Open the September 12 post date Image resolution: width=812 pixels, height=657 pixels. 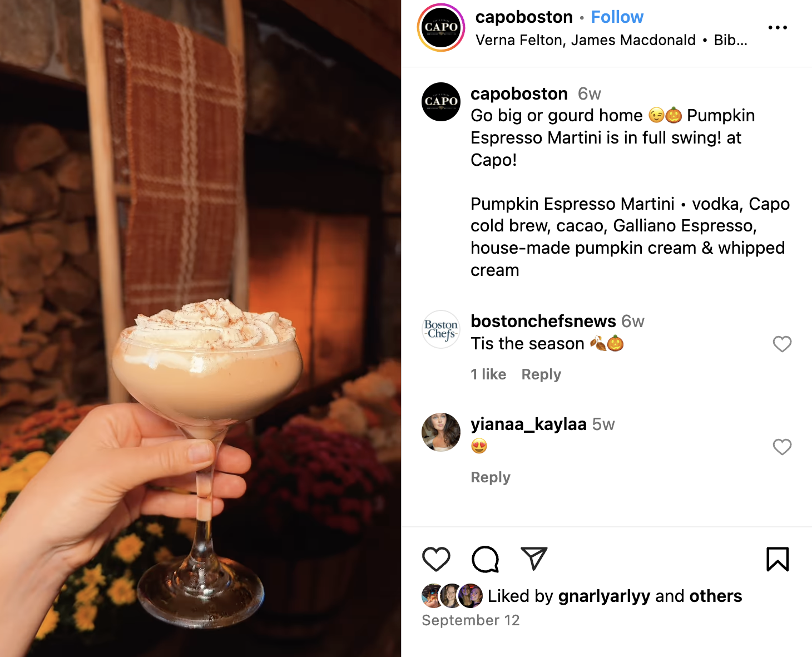click(x=471, y=620)
